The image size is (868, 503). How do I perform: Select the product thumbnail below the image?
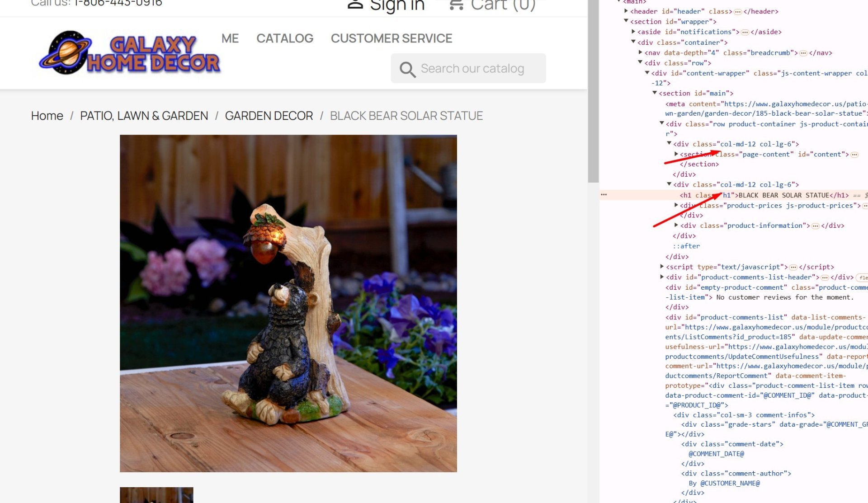point(156,495)
